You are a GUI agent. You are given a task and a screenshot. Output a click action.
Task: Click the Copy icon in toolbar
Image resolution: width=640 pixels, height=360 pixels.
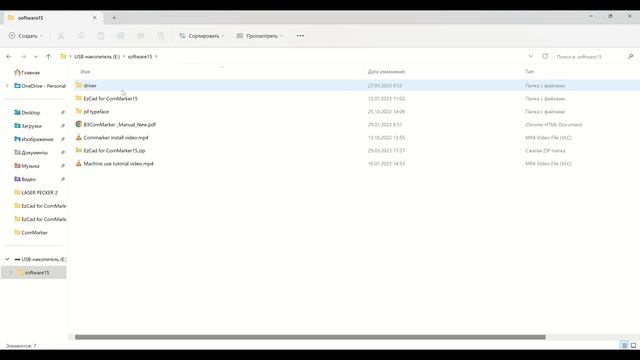[x=81, y=36]
